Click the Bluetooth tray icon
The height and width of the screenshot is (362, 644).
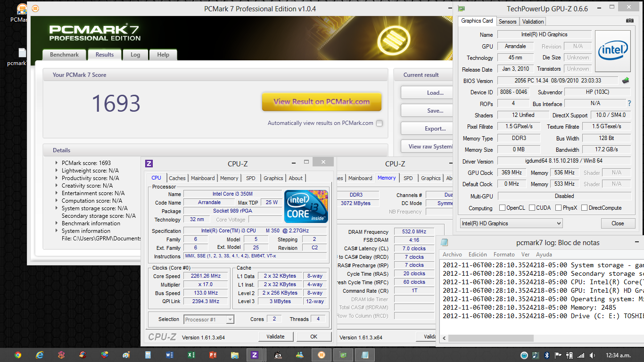[x=547, y=355]
